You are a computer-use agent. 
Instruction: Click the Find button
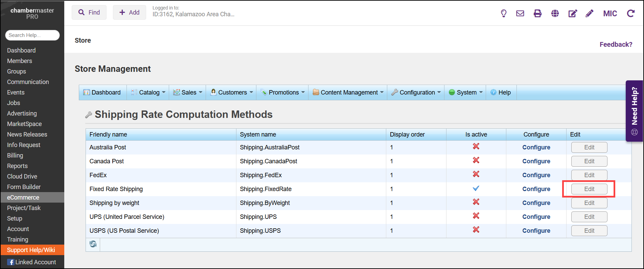(x=89, y=13)
